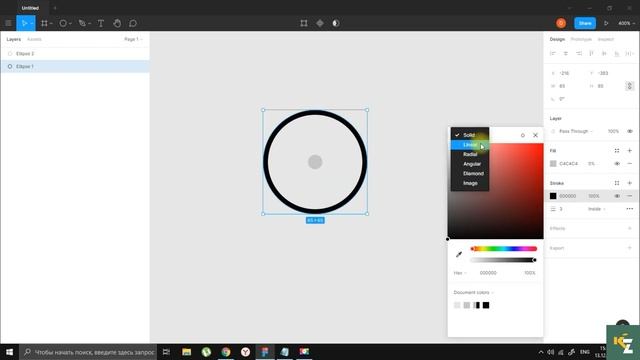Select the Text tool
Screen dimensions: 640x360
(101, 23)
